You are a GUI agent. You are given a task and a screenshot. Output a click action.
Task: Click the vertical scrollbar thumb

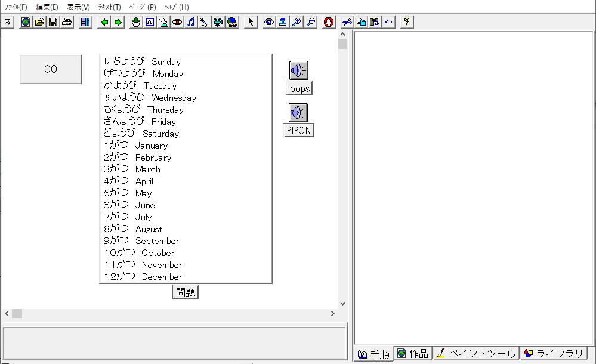coord(342,44)
